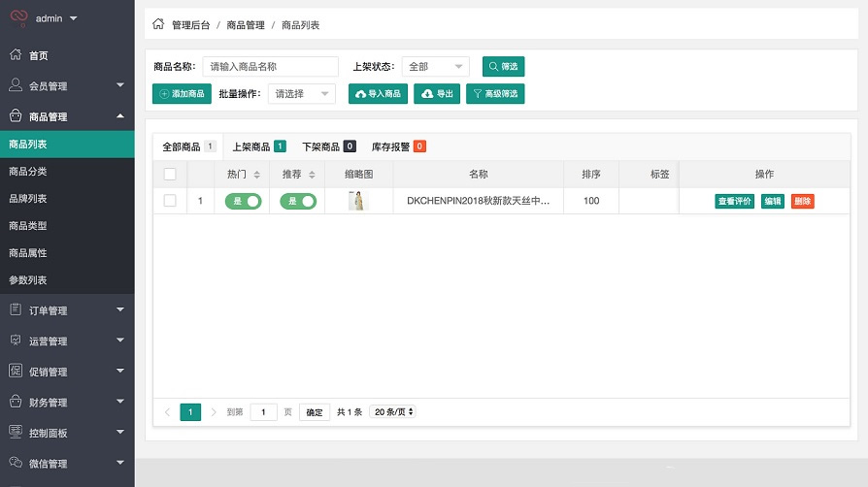The image size is (868, 487).
Task: Expand the 运营管理 menu
Action: [x=120, y=340]
